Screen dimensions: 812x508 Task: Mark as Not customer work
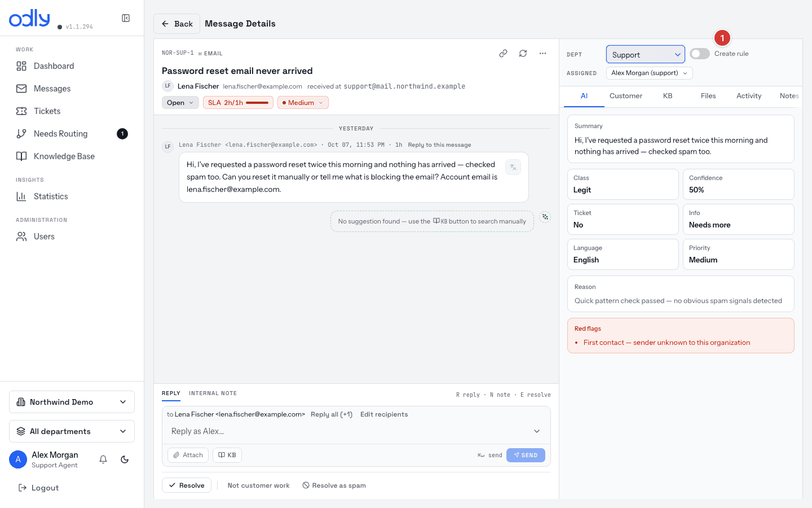click(x=258, y=485)
